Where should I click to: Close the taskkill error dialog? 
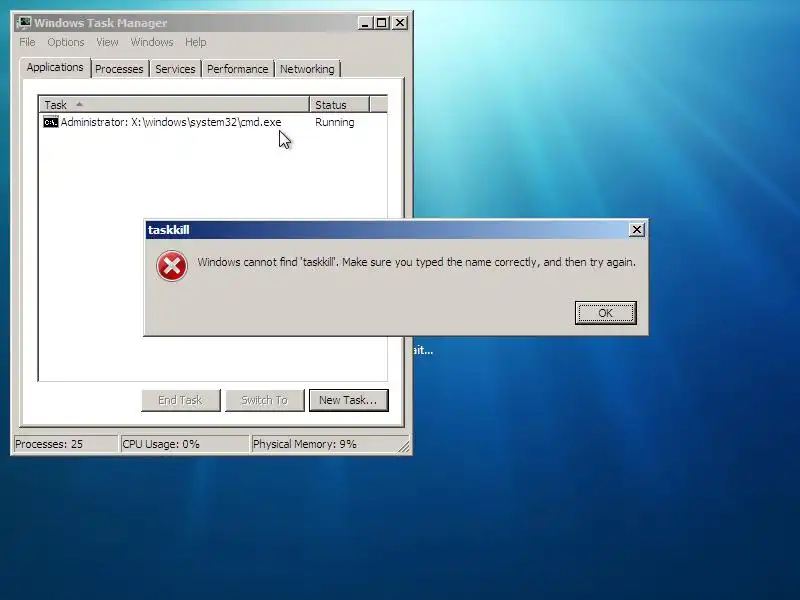tap(636, 230)
